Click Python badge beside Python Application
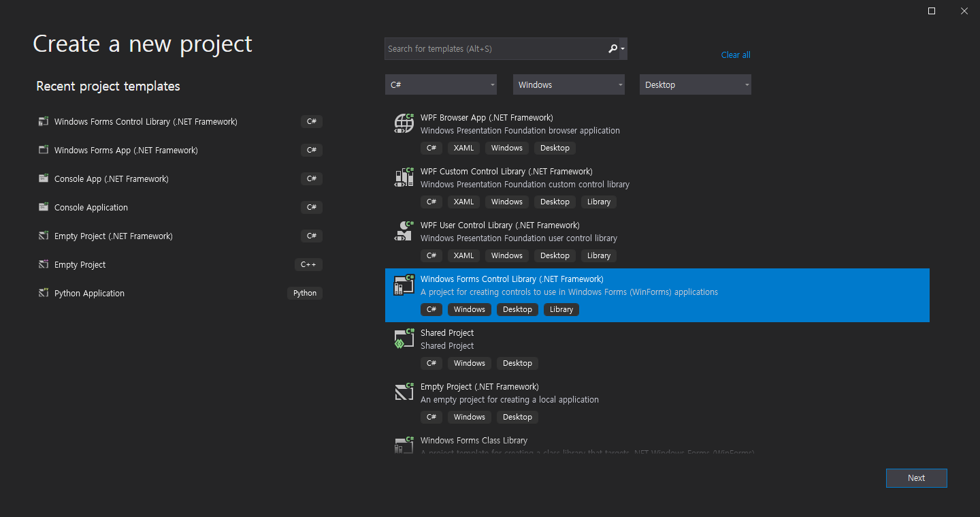 pyautogui.click(x=305, y=294)
